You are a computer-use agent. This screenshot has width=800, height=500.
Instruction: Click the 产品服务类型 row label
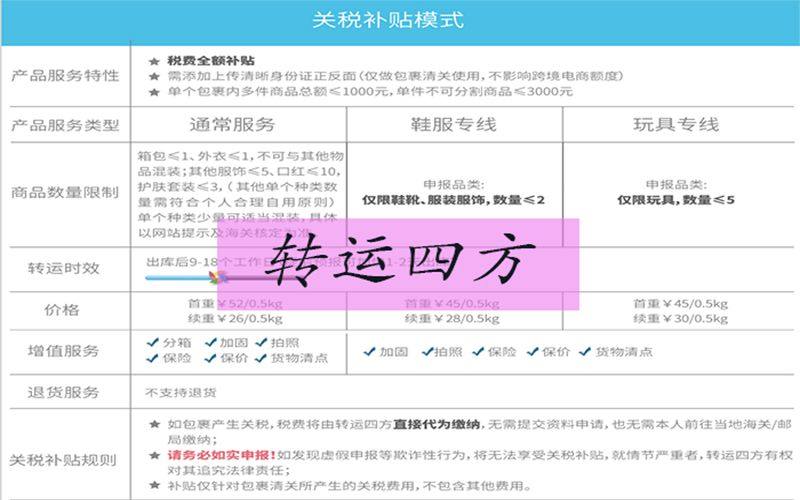click(x=65, y=125)
